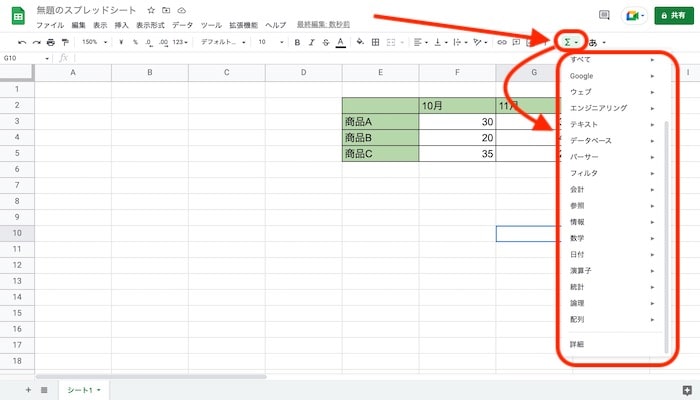Switch to the シート1 tab
This screenshot has width=700, height=400.
click(x=83, y=389)
